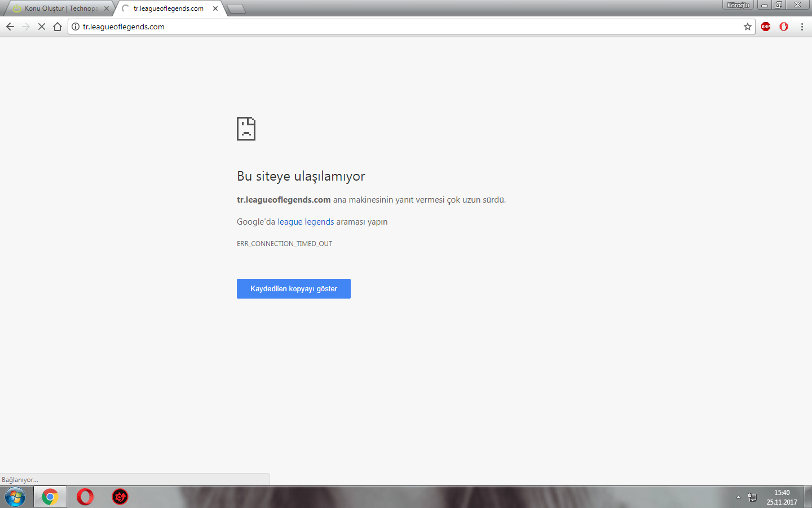Go back to the previous page

point(10,27)
